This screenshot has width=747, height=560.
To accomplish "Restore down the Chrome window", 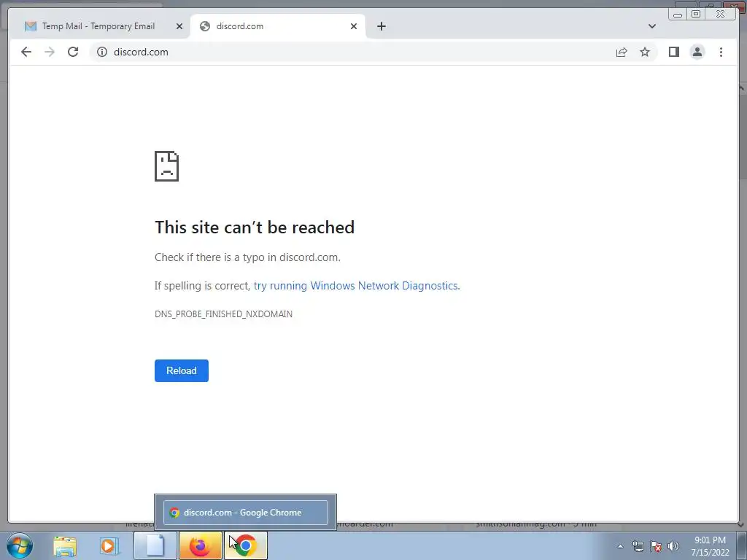I will click(x=695, y=14).
